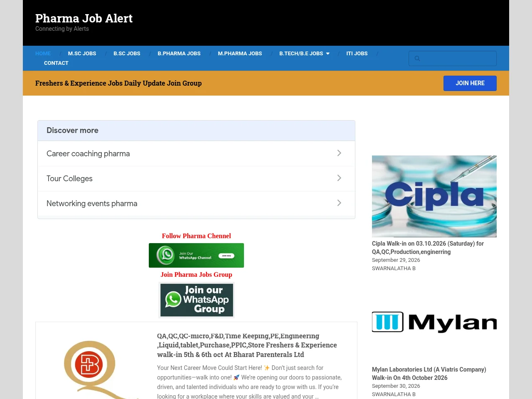
Task: Go to the HOME menu item
Action: click(x=43, y=54)
